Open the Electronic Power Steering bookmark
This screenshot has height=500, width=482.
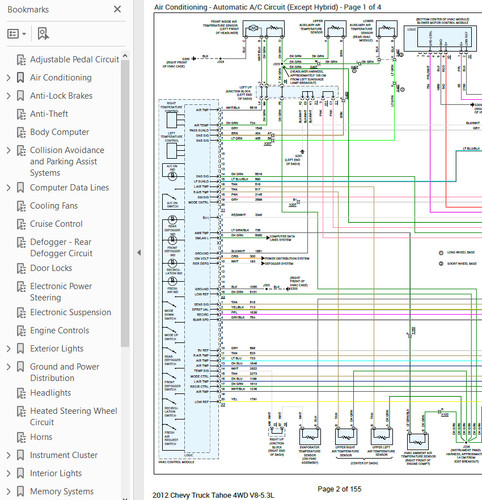61,292
